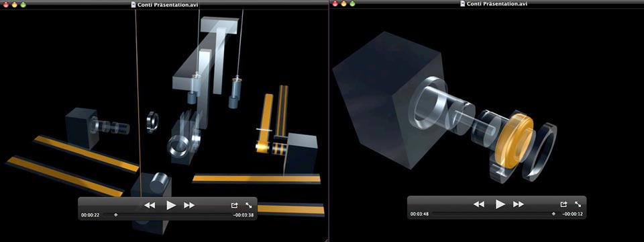Play the video paused at 00:03:48

(500, 204)
